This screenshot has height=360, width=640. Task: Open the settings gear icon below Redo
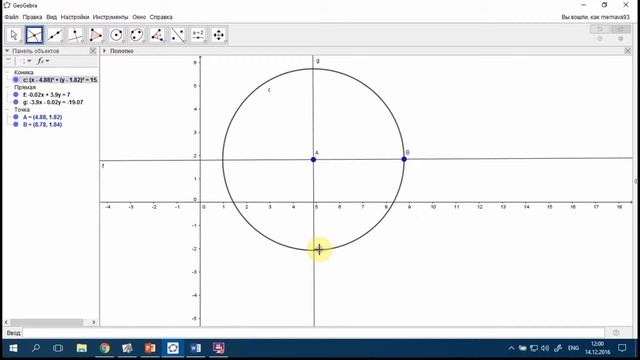621,39
